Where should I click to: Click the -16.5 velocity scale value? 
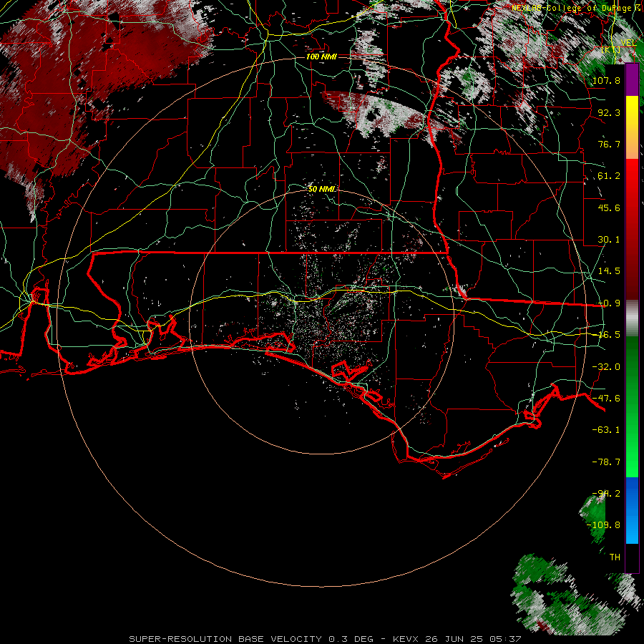pyautogui.click(x=609, y=335)
